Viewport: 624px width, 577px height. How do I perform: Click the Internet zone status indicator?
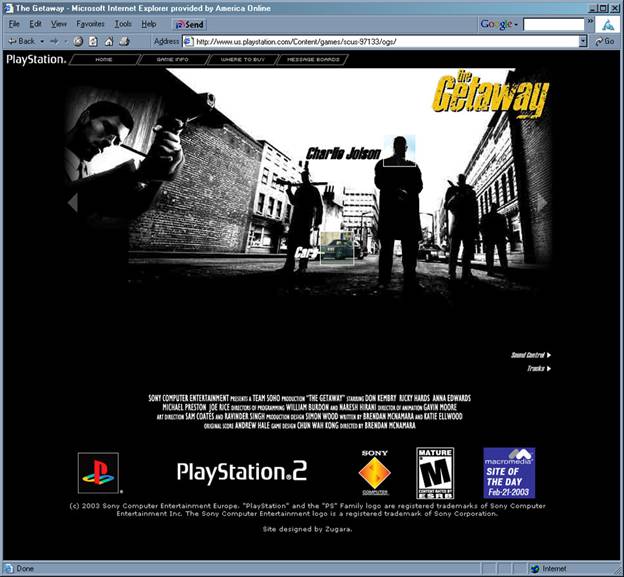point(549,569)
